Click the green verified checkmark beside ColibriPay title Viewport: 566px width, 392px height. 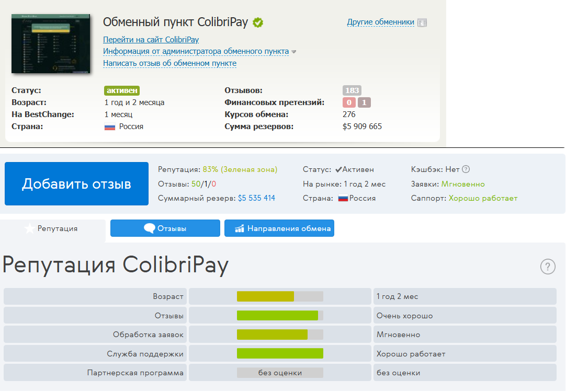258,22
